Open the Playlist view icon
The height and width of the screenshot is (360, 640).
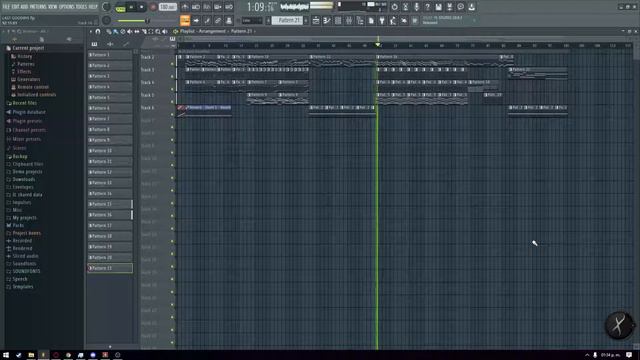(x=316, y=20)
